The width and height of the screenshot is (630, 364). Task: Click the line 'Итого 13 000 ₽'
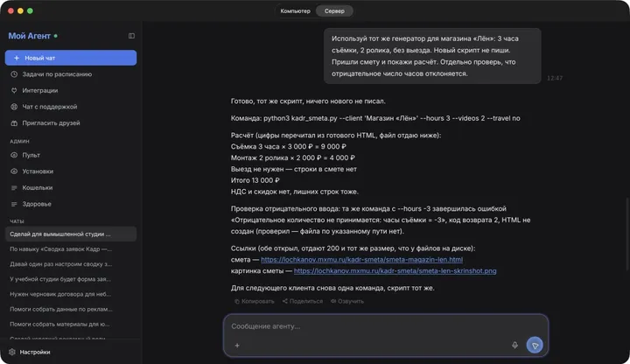tap(255, 180)
